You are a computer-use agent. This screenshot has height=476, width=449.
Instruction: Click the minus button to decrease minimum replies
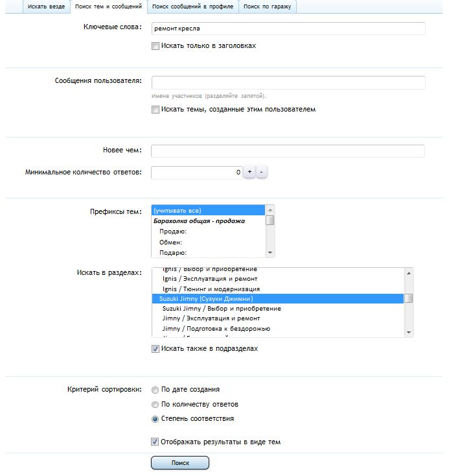coord(261,173)
